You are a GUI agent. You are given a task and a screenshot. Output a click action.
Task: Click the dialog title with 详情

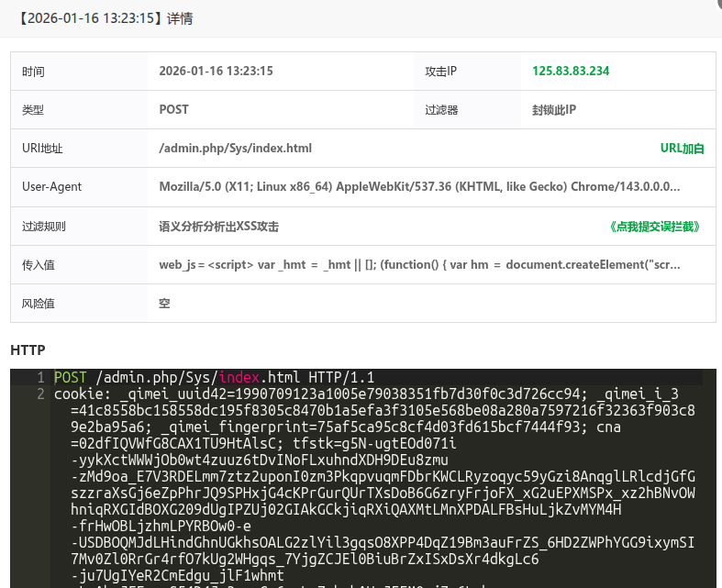[106, 18]
